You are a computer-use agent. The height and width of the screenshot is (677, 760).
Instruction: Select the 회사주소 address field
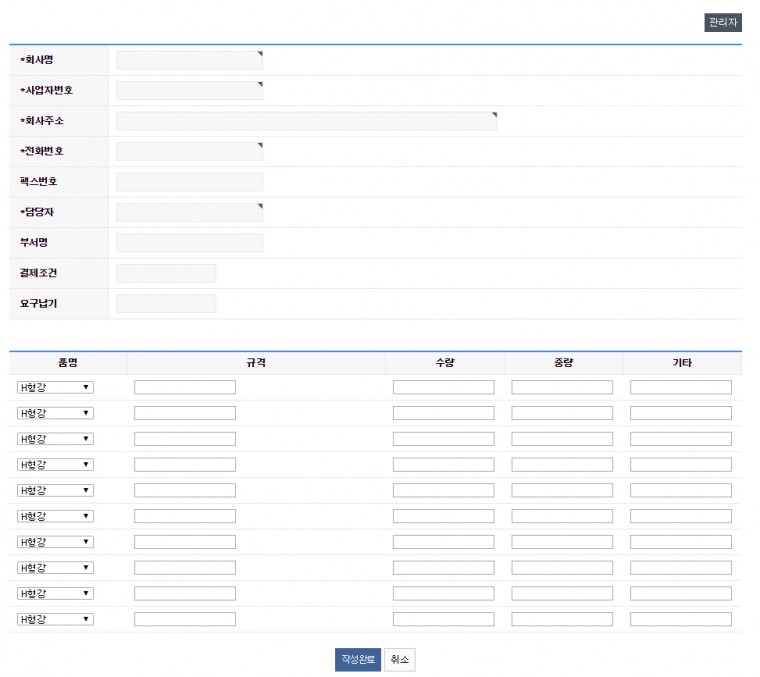[x=306, y=121]
